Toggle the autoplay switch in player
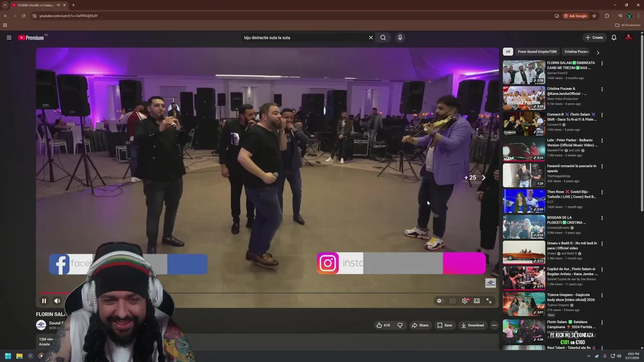 click(439, 301)
